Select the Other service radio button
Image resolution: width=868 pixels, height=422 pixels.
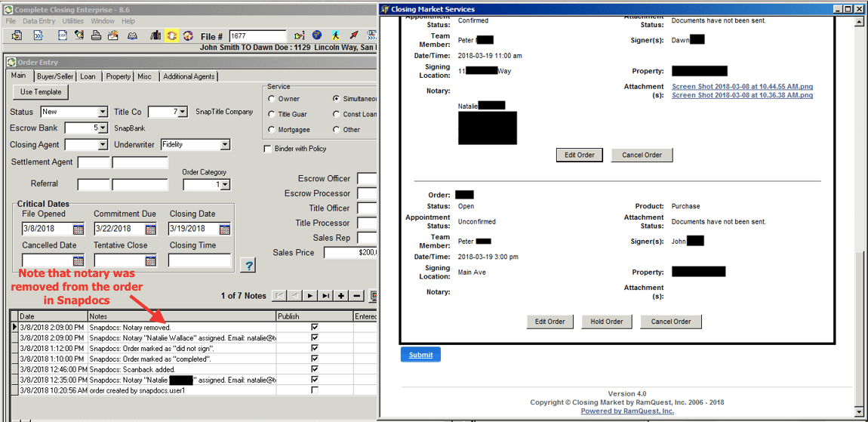pyautogui.click(x=336, y=130)
